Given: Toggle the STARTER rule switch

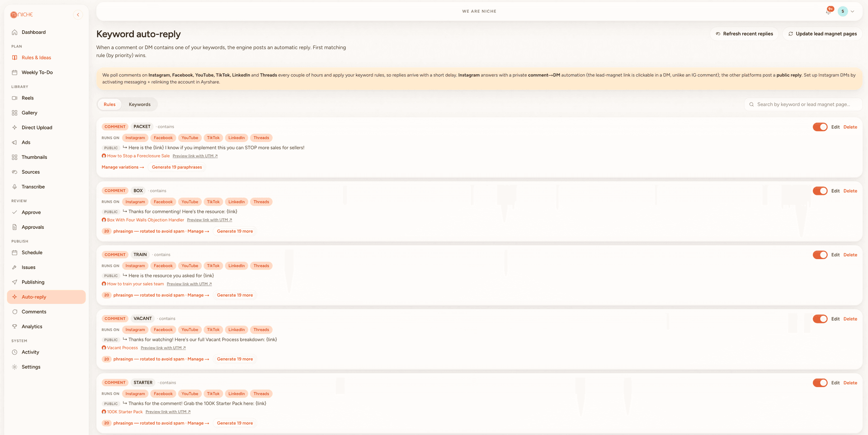Looking at the screenshot, I should 820,383.
